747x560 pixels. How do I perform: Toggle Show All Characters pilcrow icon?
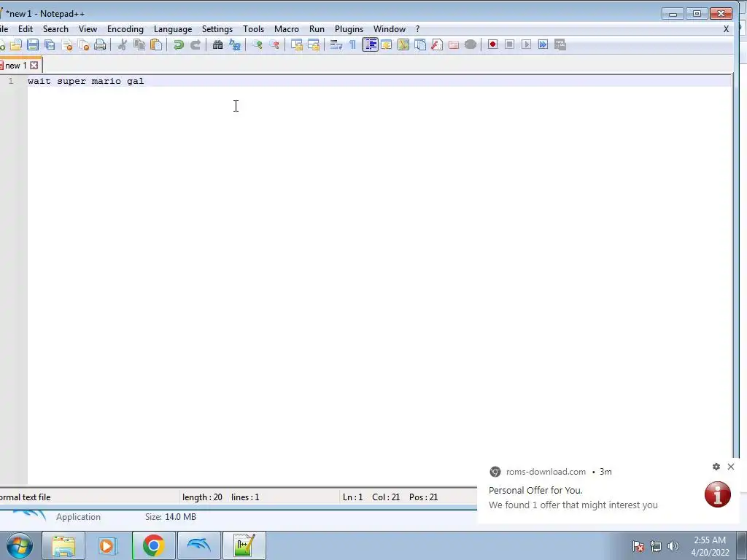[x=352, y=44]
